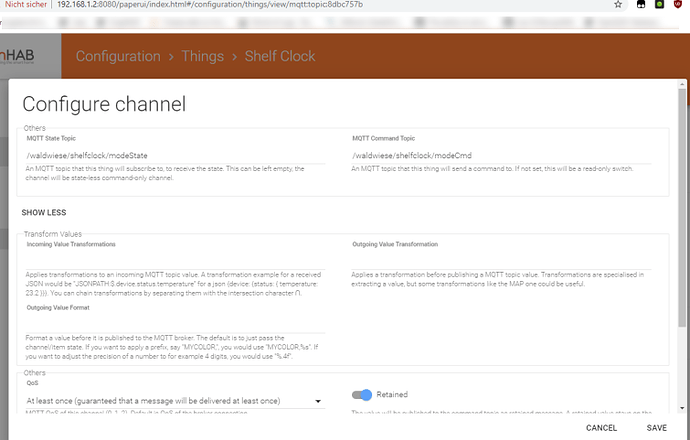Image resolution: width=690 pixels, height=440 pixels.
Task: Focus the MQTT State Topic field
Action: [175, 156]
